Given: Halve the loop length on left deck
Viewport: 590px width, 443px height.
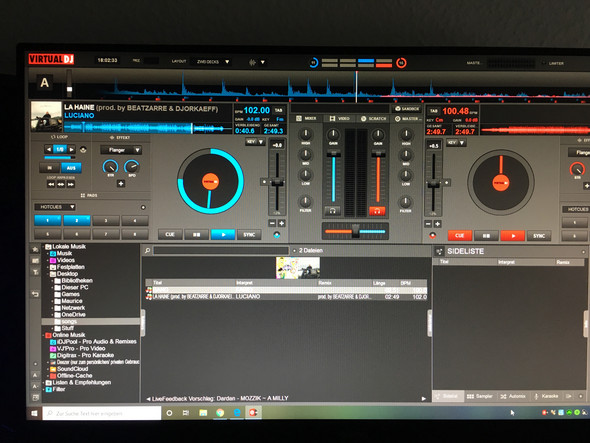Looking at the screenshot, I should [x=49, y=149].
